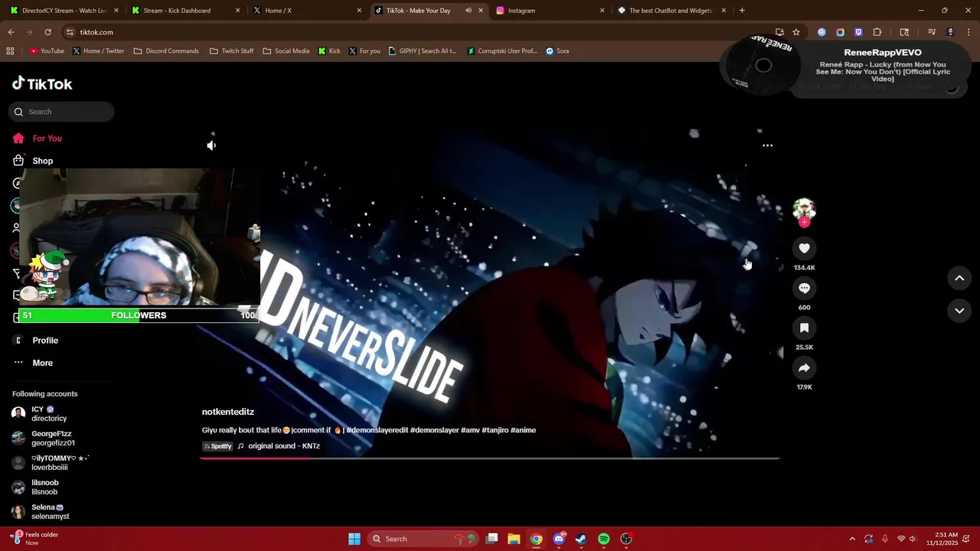980x551 pixels.
Task: Open the Social Media bookmark folder
Action: 286,51
